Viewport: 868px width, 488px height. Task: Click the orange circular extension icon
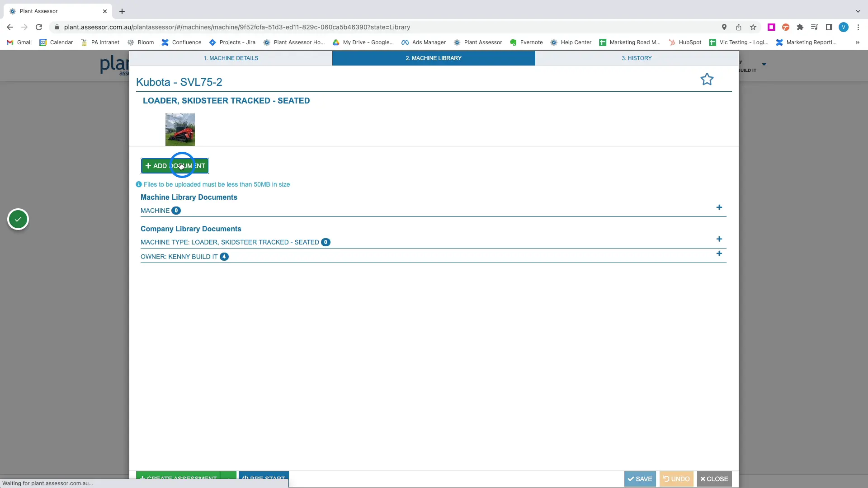click(x=786, y=27)
